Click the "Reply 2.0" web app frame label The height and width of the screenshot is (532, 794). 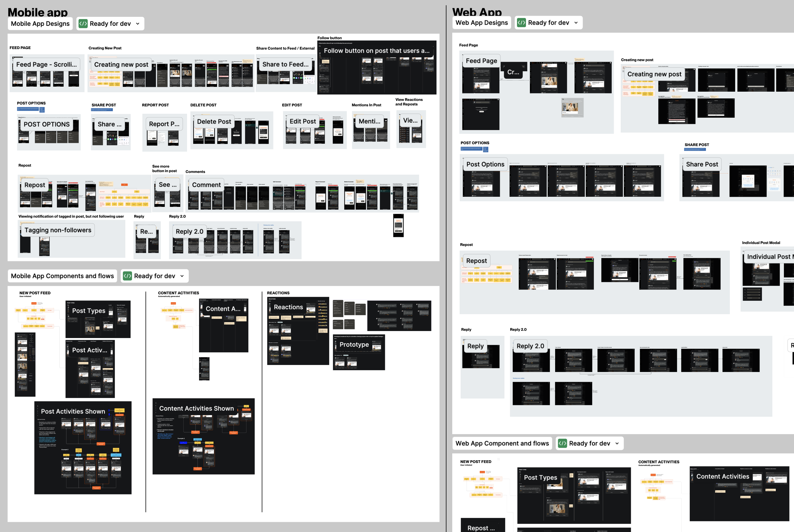(530, 346)
